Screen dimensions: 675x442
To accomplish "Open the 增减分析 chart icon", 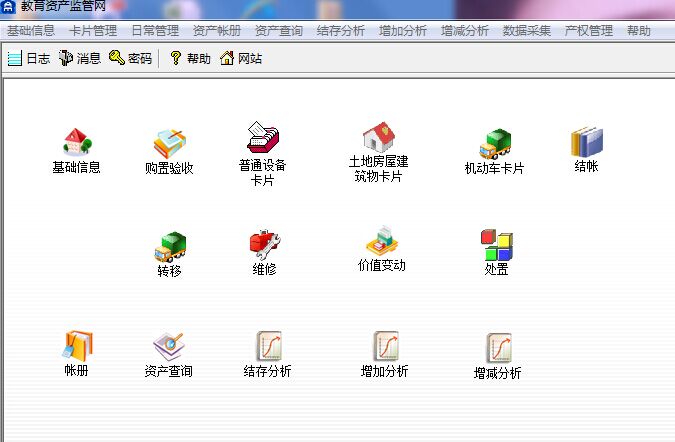I will point(499,348).
